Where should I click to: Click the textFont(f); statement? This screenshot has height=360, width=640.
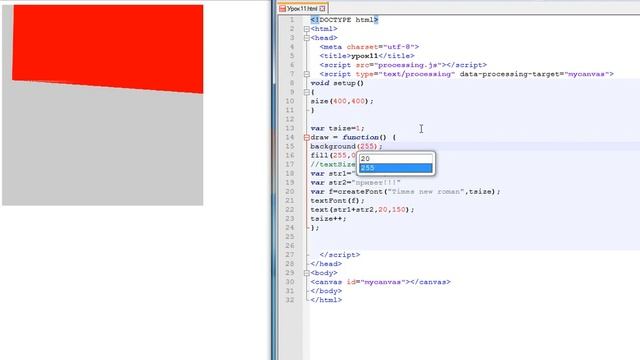tap(337, 201)
